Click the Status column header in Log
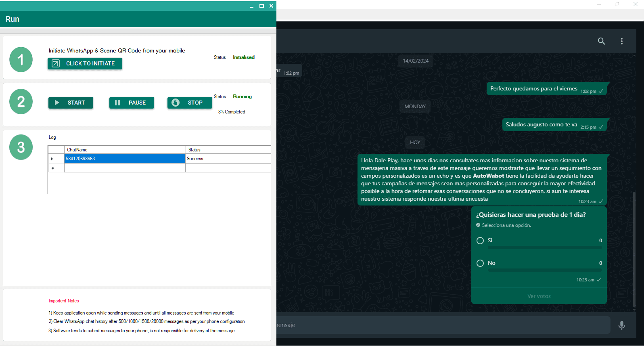The width and height of the screenshot is (644, 346). (228, 150)
